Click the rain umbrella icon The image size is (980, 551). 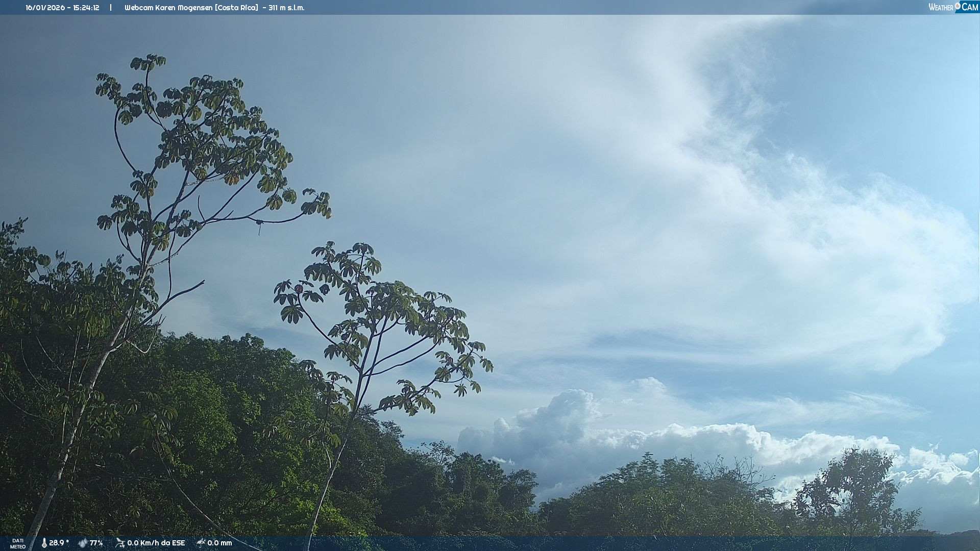201,543
